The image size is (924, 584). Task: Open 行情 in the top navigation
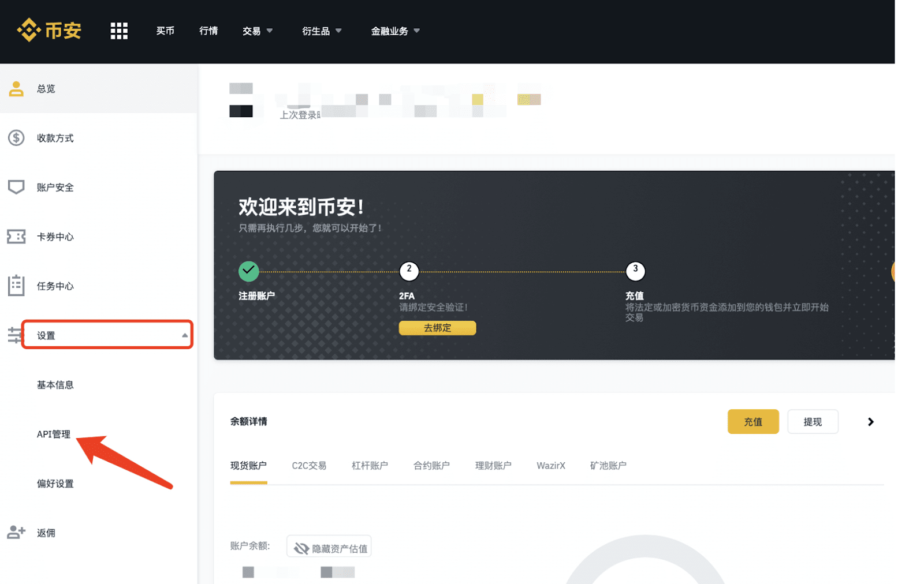click(208, 31)
